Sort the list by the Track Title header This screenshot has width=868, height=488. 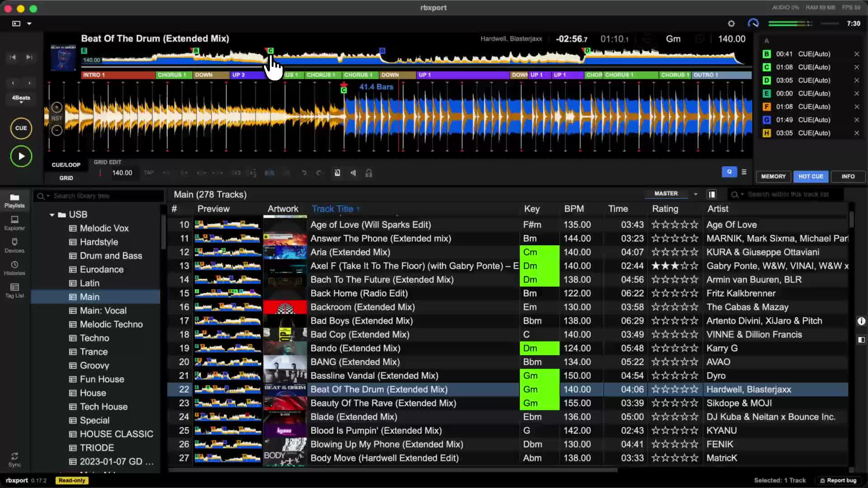[x=335, y=209]
